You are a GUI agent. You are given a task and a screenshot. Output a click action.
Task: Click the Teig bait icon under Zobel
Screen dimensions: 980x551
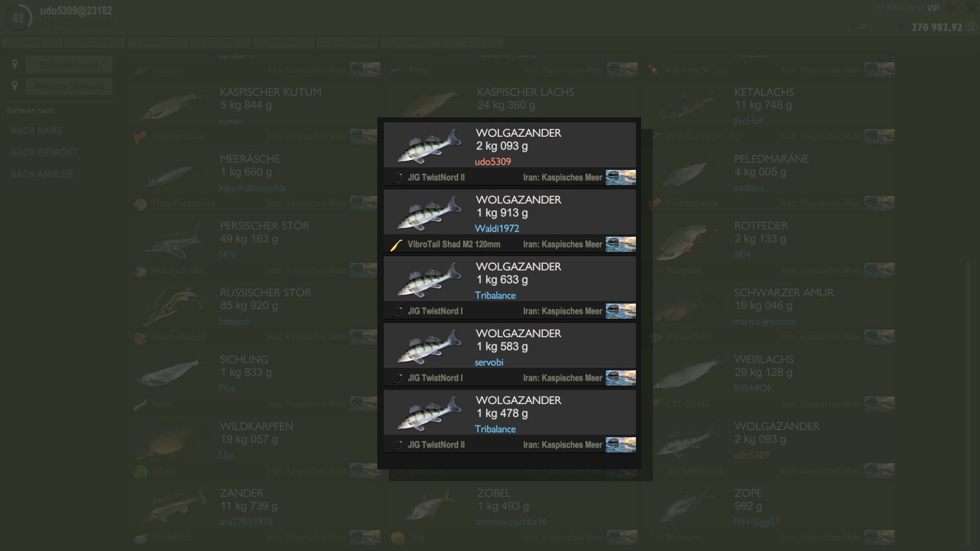[398, 538]
